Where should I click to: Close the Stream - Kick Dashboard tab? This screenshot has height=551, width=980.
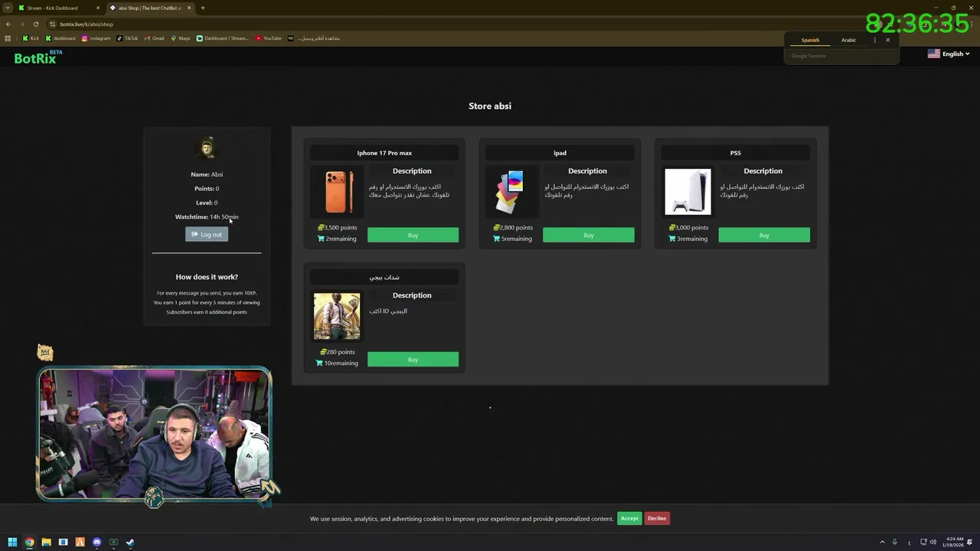click(98, 8)
